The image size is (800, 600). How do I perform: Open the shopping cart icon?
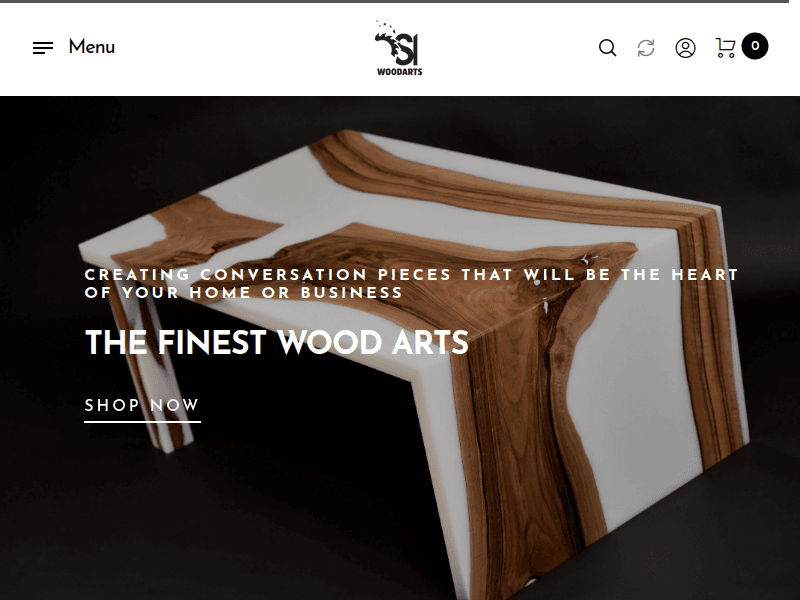[725, 48]
